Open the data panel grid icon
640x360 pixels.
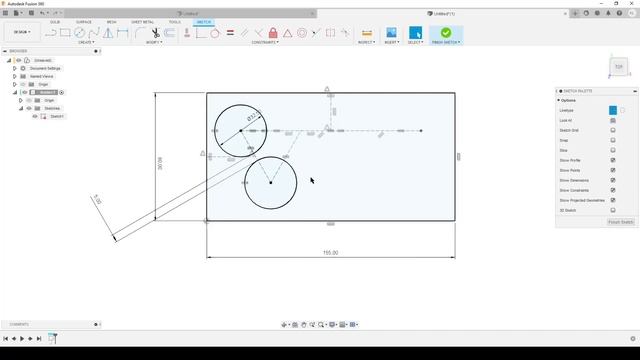tap(5, 13)
